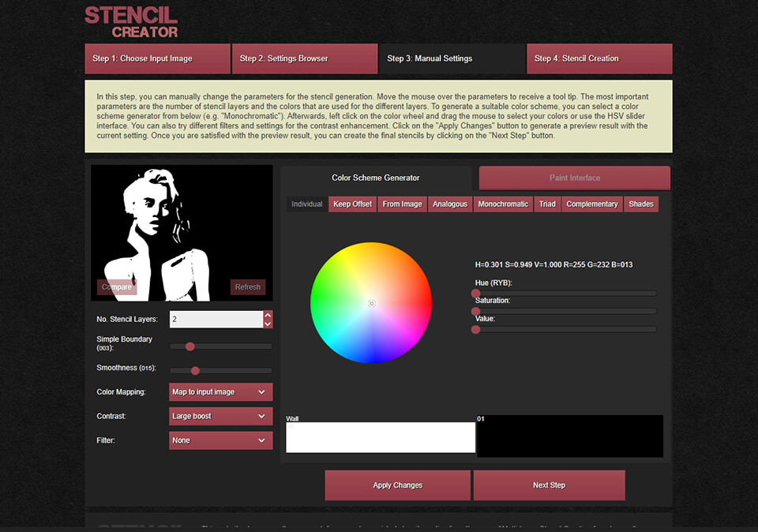Go to Step 2: Settings Browser tab

point(304,58)
